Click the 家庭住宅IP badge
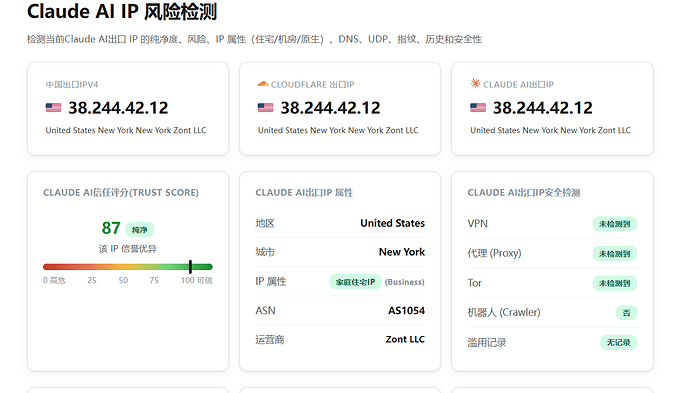The width and height of the screenshot is (690, 393). point(356,282)
